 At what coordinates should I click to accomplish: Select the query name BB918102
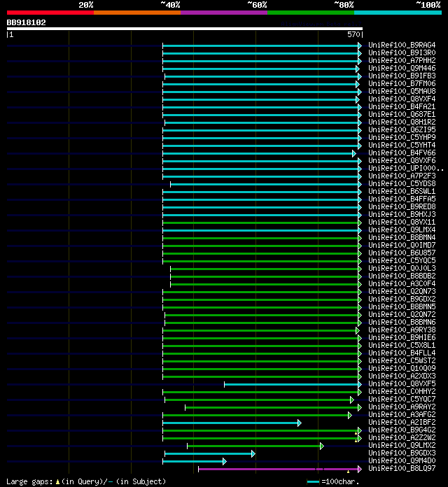pos(27,22)
